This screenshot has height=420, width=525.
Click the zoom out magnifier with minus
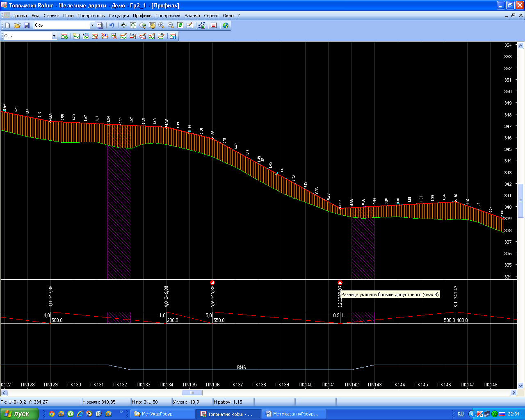point(171,25)
